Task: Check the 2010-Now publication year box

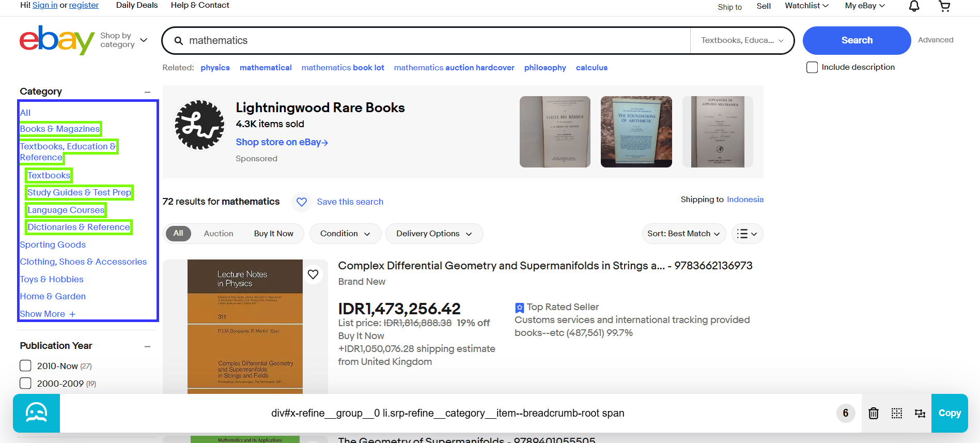Action: [x=25, y=366]
